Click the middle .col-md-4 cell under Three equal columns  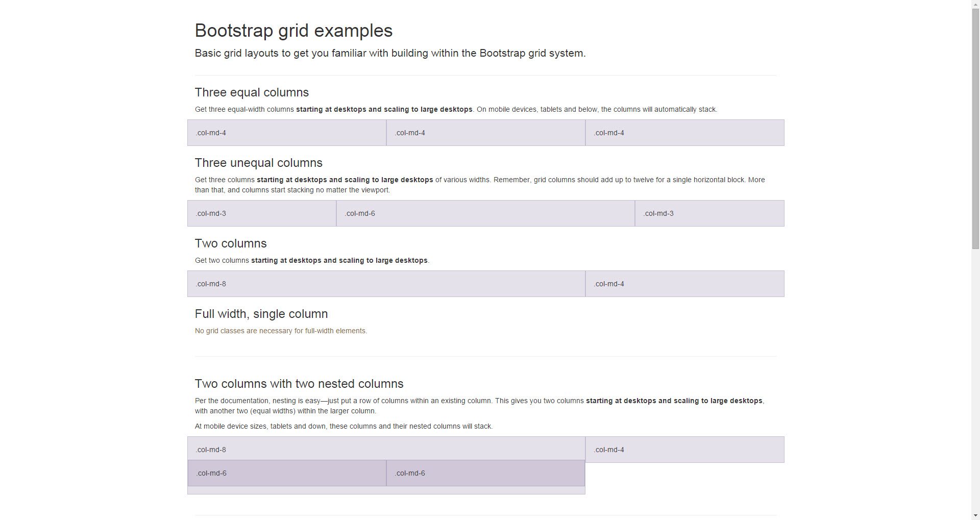coord(486,133)
